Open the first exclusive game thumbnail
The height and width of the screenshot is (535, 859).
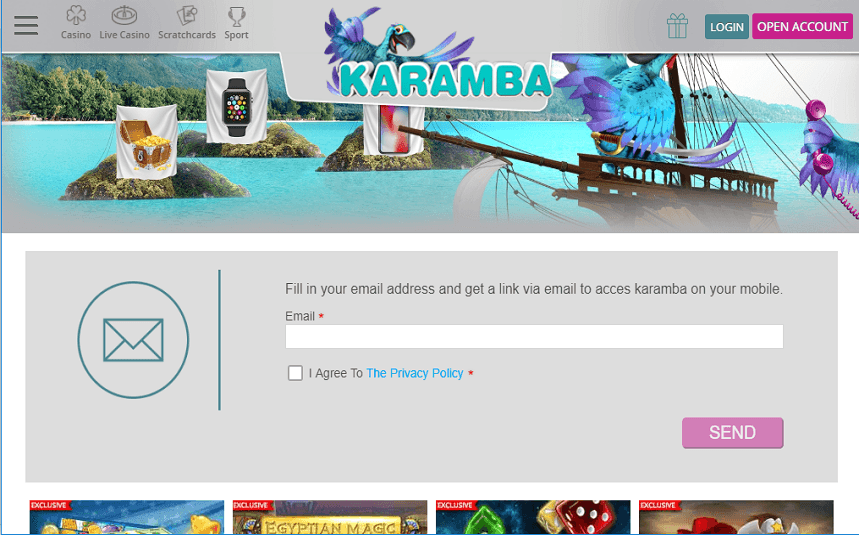(x=127, y=517)
